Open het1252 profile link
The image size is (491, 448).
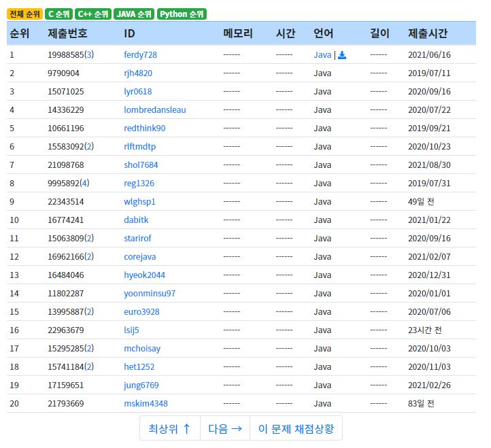[139, 367]
